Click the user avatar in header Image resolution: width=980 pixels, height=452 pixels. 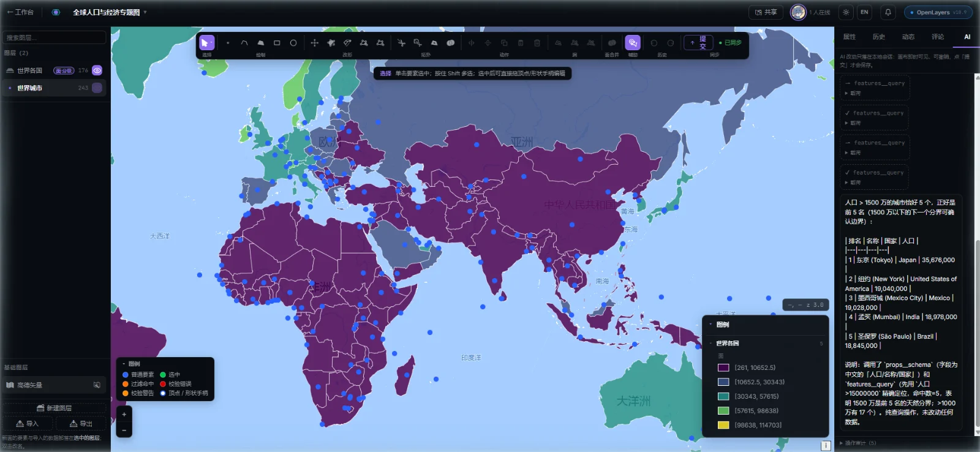coord(798,12)
